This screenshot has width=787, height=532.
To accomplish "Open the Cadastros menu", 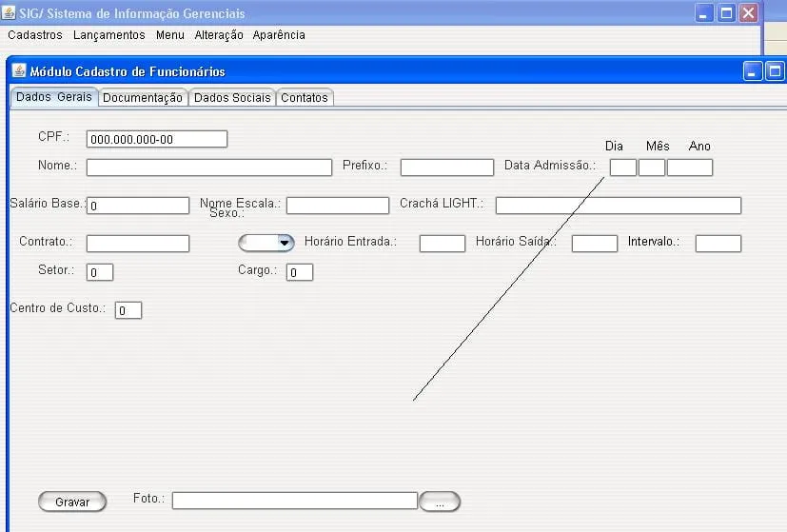I will click(x=35, y=35).
